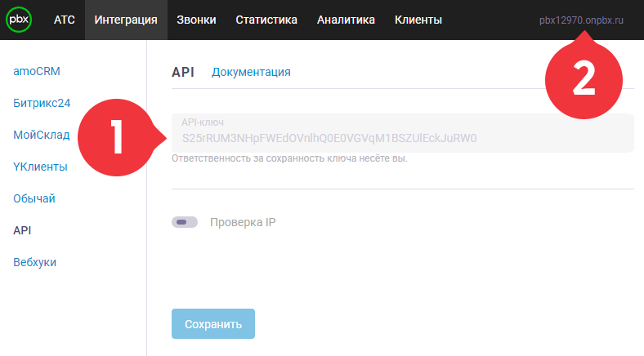This screenshot has width=644, height=356.
Task: Select the Интеграция top menu item
Action: [x=126, y=20]
